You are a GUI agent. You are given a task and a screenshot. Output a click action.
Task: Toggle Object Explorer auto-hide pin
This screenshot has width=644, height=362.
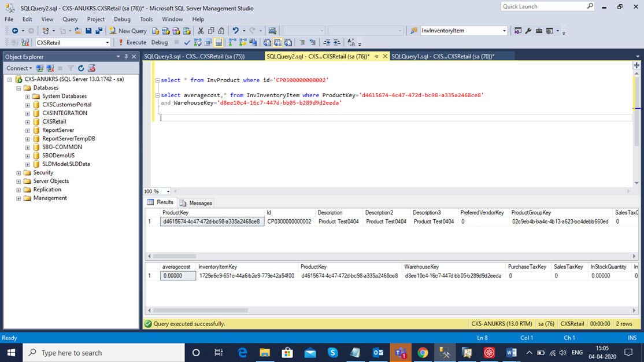126,57
